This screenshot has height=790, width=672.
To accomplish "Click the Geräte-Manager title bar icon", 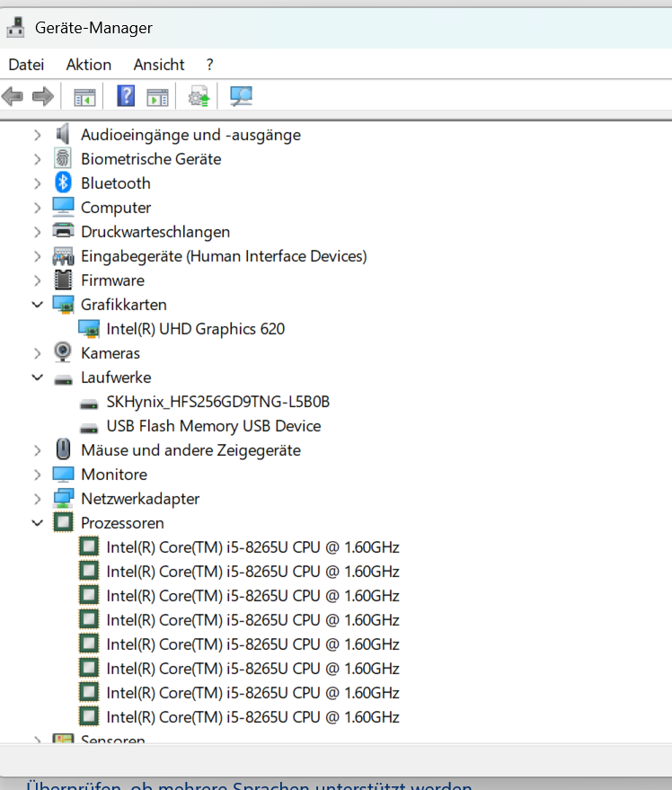I will pos(15,27).
